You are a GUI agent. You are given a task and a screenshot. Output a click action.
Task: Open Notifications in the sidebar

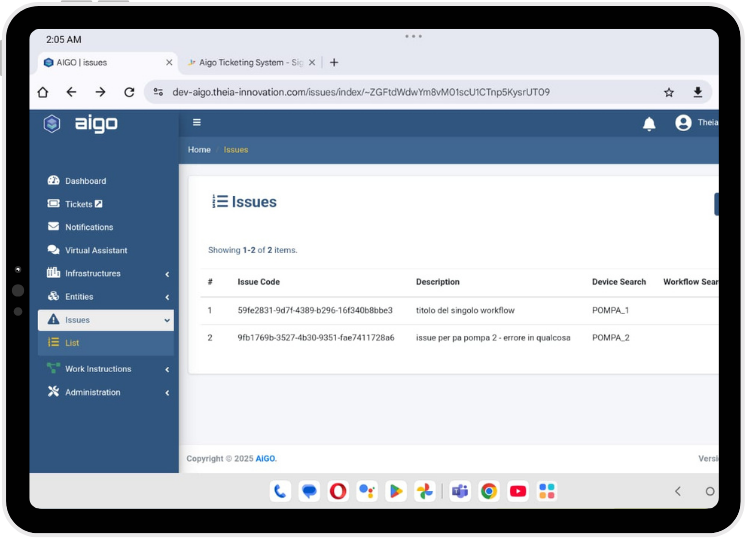tap(105, 227)
